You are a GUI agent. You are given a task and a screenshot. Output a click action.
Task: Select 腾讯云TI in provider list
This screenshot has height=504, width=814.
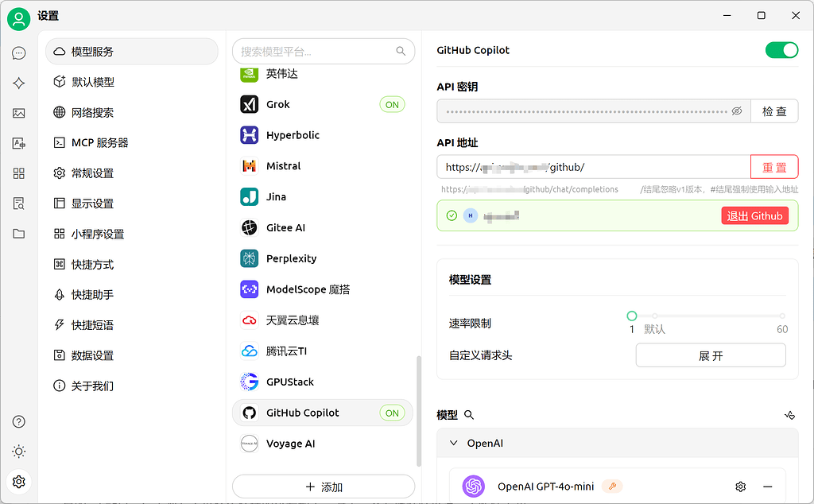tap(323, 351)
